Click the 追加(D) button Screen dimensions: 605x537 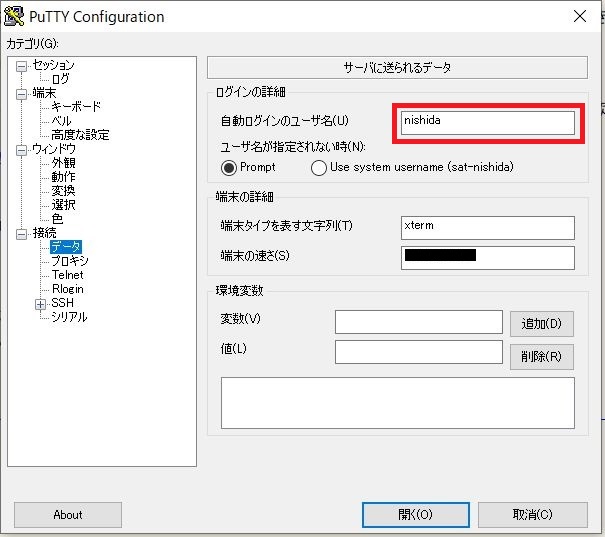pos(542,324)
